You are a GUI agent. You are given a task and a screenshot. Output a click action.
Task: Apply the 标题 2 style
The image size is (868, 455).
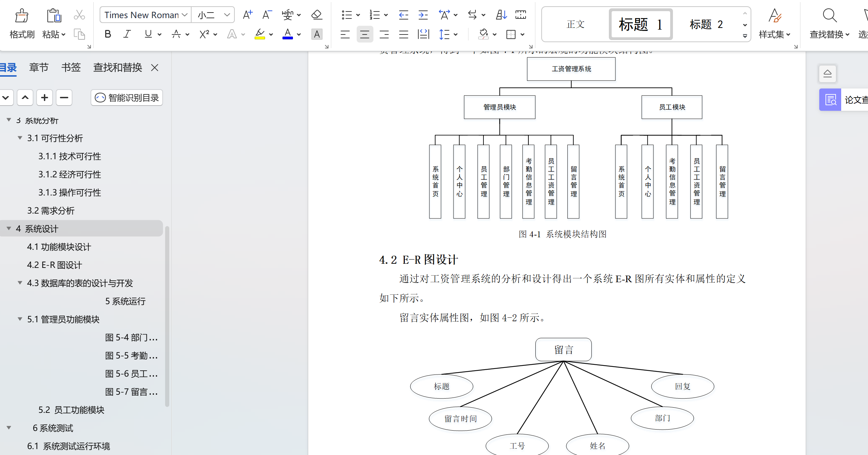point(706,24)
